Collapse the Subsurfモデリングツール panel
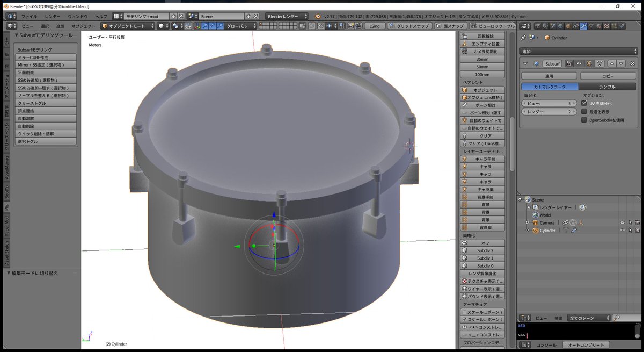 click(x=17, y=35)
